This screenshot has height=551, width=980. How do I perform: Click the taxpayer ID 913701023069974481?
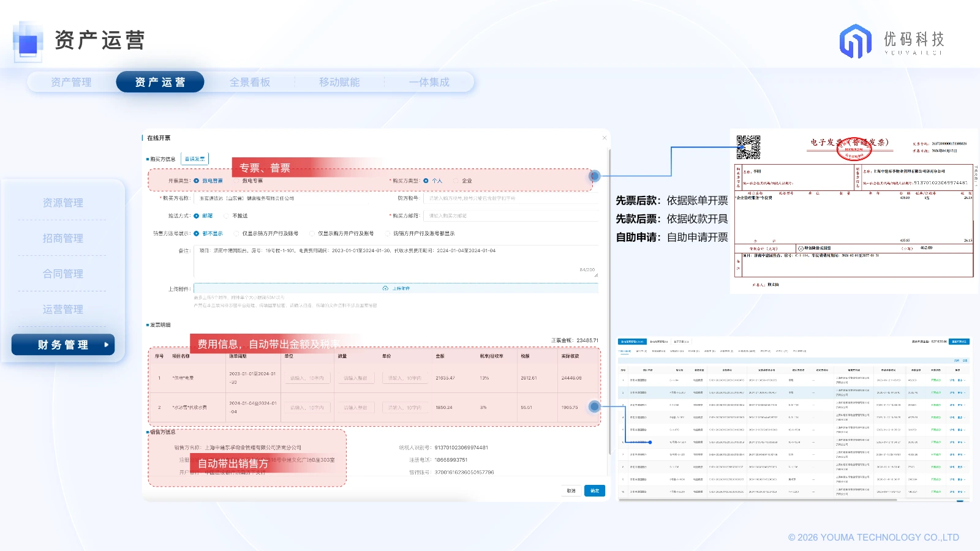[x=461, y=448]
